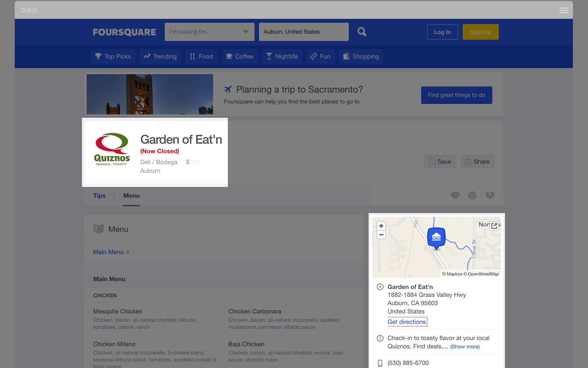Image resolution: width=588 pixels, height=368 pixels.
Task: Select the Mesquite Chicken menu item
Action: [x=118, y=311]
